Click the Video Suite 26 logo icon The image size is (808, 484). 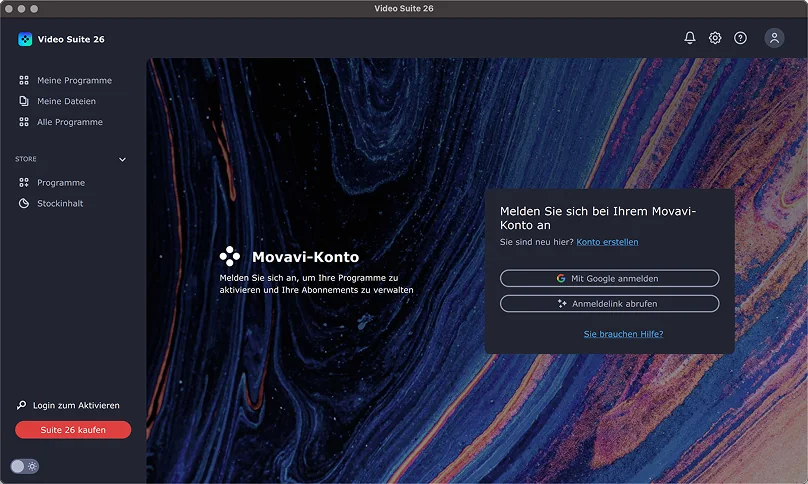tap(25, 39)
